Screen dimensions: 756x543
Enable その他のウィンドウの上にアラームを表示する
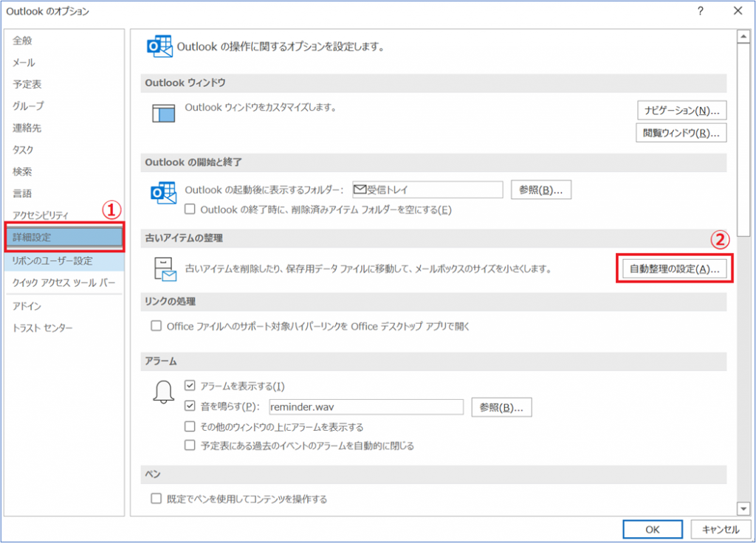tap(190, 426)
